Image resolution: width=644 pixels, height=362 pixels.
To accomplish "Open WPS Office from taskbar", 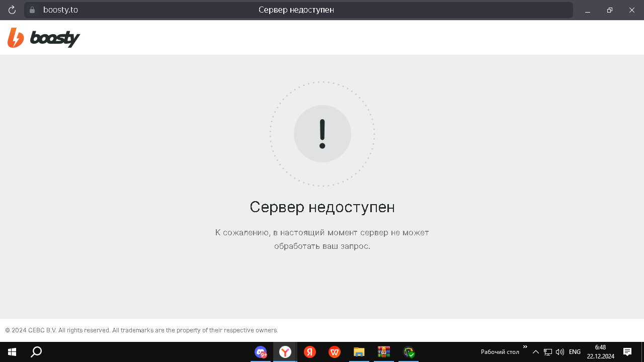I will point(335,352).
